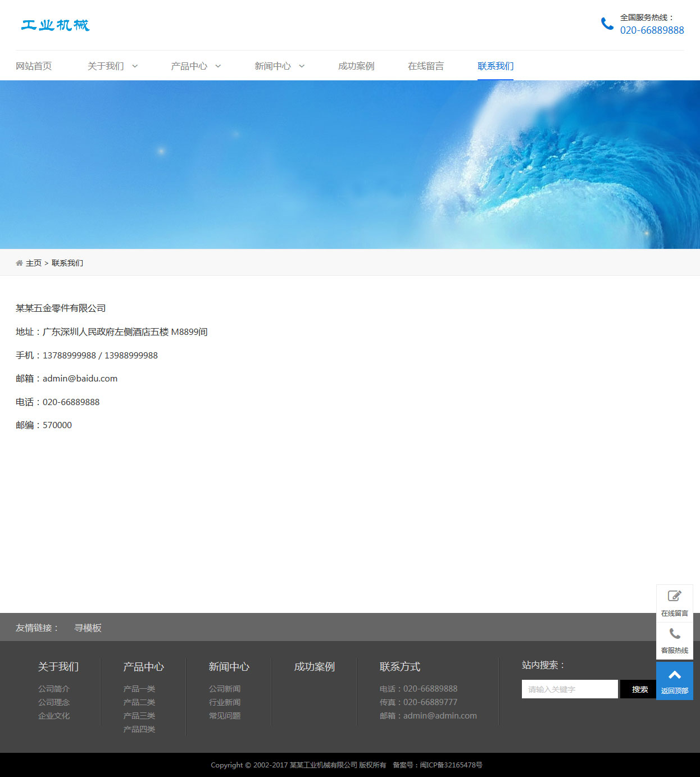The image size is (700, 777).
Task: Click the 地址 address line
Action: (x=112, y=332)
